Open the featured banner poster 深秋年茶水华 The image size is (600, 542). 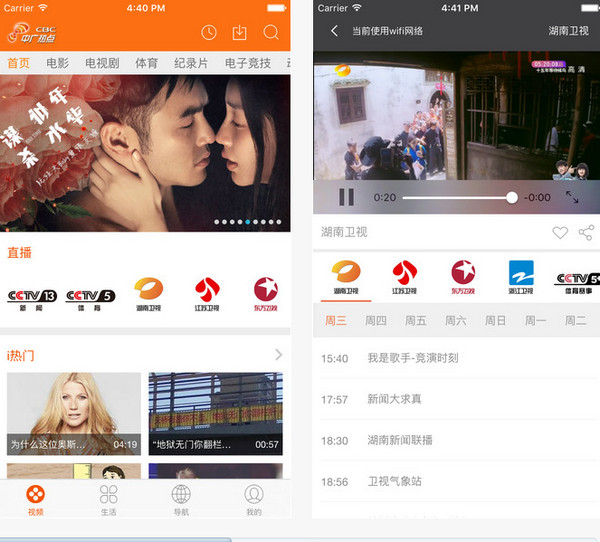coord(145,153)
